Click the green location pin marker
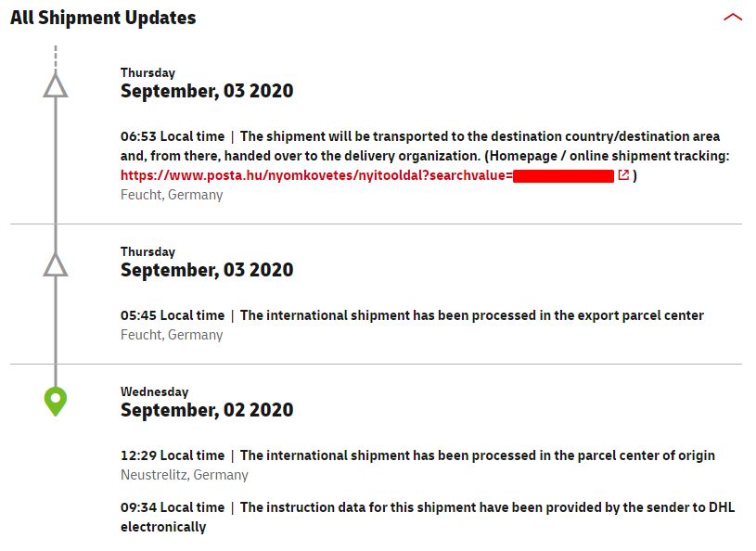Viewport: 756px width, 551px height. tap(56, 402)
